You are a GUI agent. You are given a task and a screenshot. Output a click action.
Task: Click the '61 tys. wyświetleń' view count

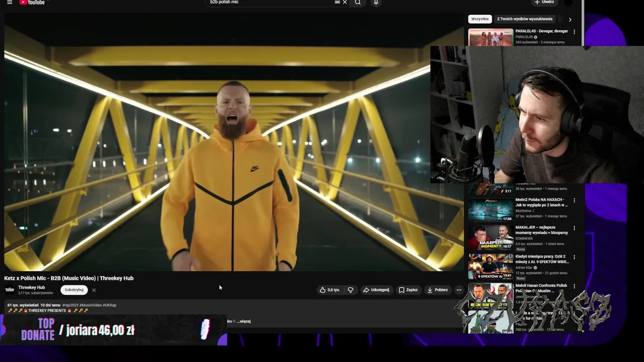click(23, 305)
